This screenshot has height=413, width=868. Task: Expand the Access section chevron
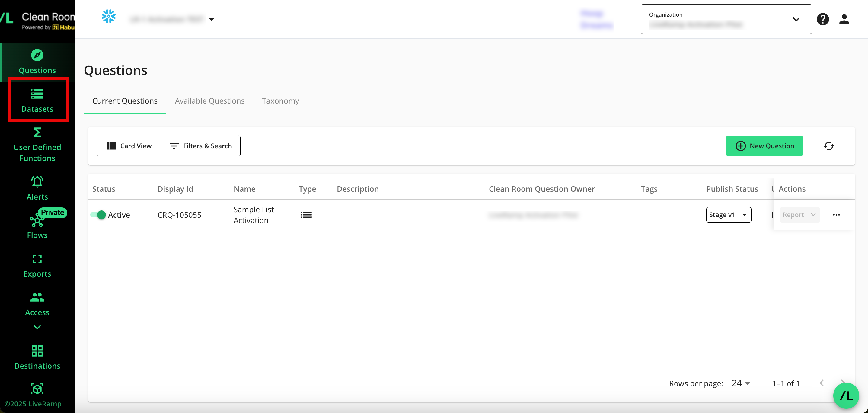coord(37,327)
